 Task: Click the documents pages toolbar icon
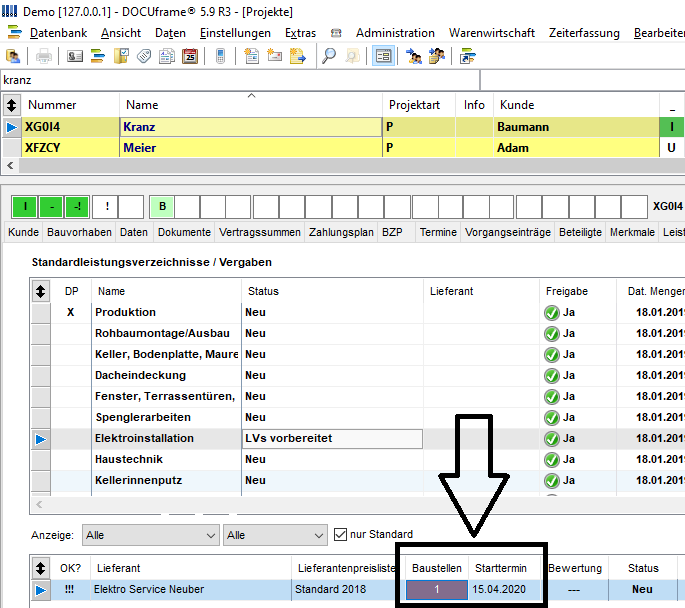coord(167,56)
